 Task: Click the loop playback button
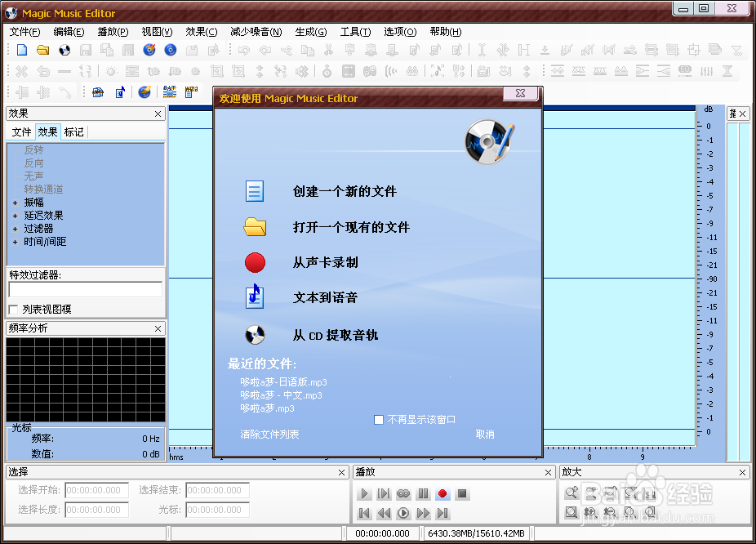[x=403, y=493]
